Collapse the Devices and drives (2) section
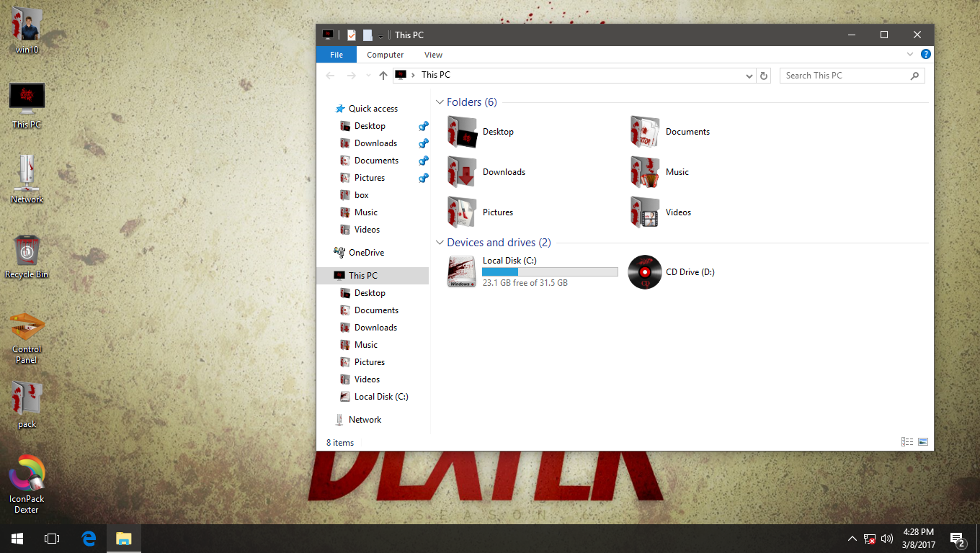The image size is (980, 553). pyautogui.click(x=440, y=243)
